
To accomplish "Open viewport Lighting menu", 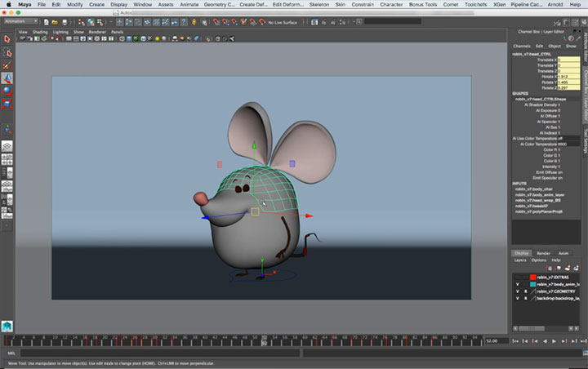I will (60, 32).
